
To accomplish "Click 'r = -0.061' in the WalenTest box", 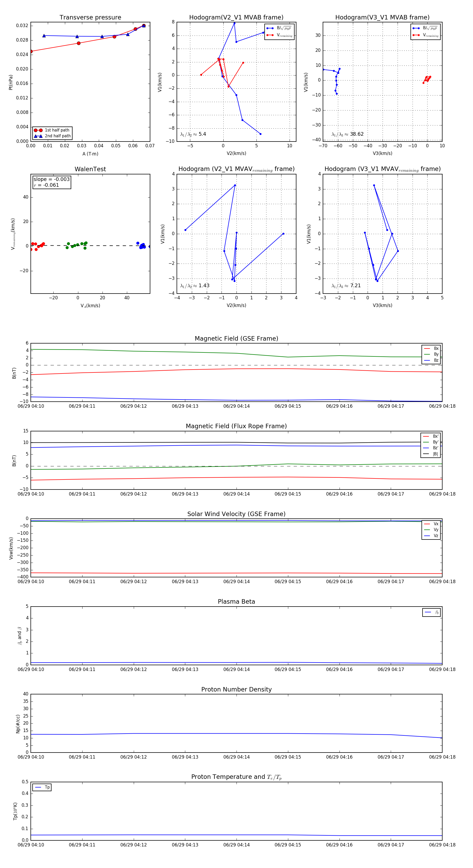I will click(x=47, y=185).
